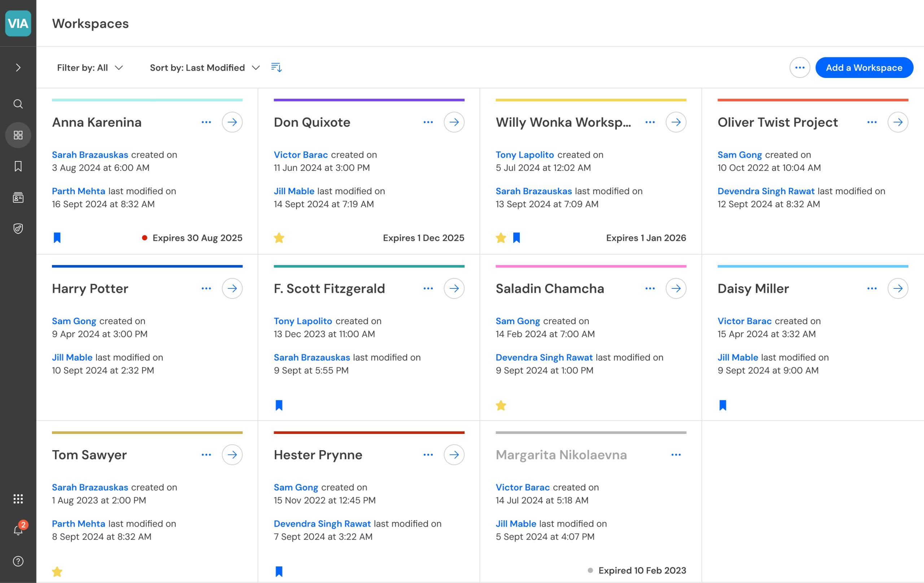Toggle the star favorite on Tom Sawyer

point(57,571)
